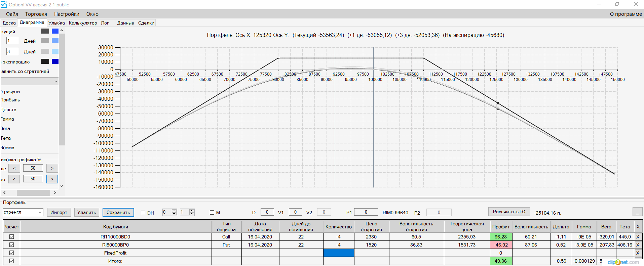
Task: Select the Прибыль plot option
Action: 10,100
